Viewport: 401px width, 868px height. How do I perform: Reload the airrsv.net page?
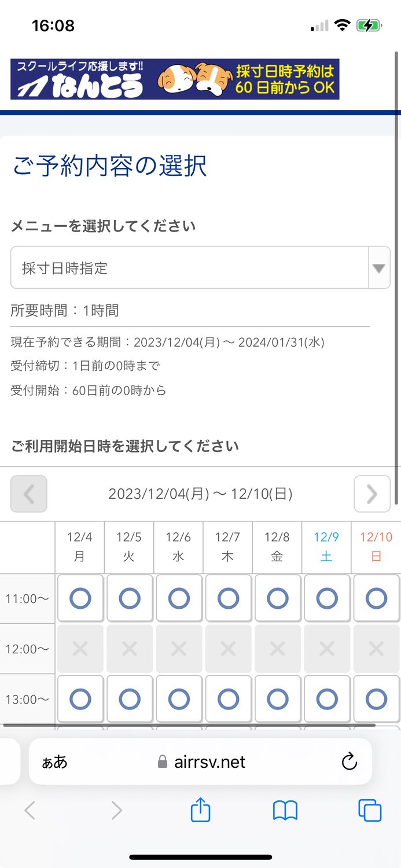[x=350, y=762]
